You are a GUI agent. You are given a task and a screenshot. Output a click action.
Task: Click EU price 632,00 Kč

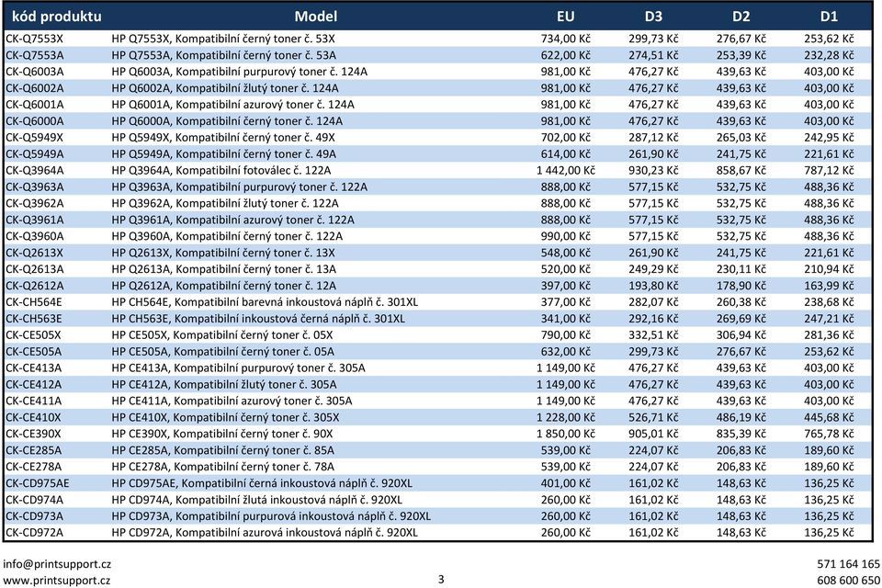tap(565, 352)
